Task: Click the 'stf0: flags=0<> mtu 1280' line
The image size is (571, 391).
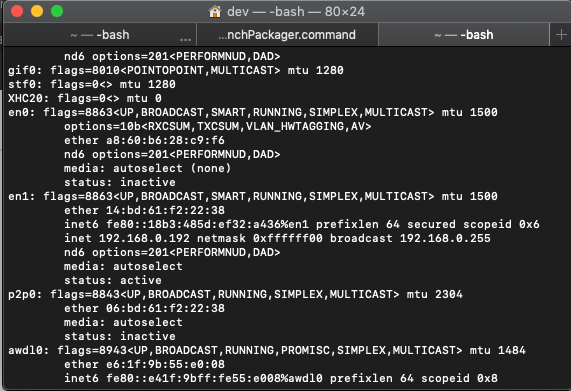Action: (x=92, y=84)
